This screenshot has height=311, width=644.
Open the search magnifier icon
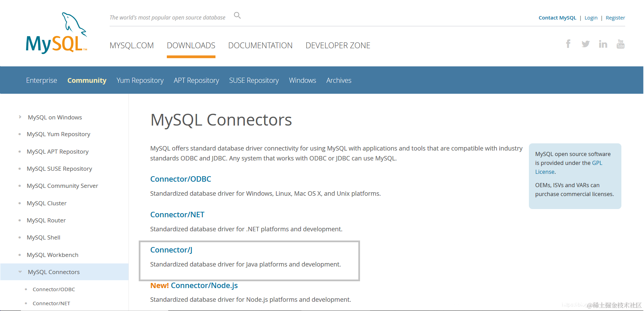click(x=237, y=15)
